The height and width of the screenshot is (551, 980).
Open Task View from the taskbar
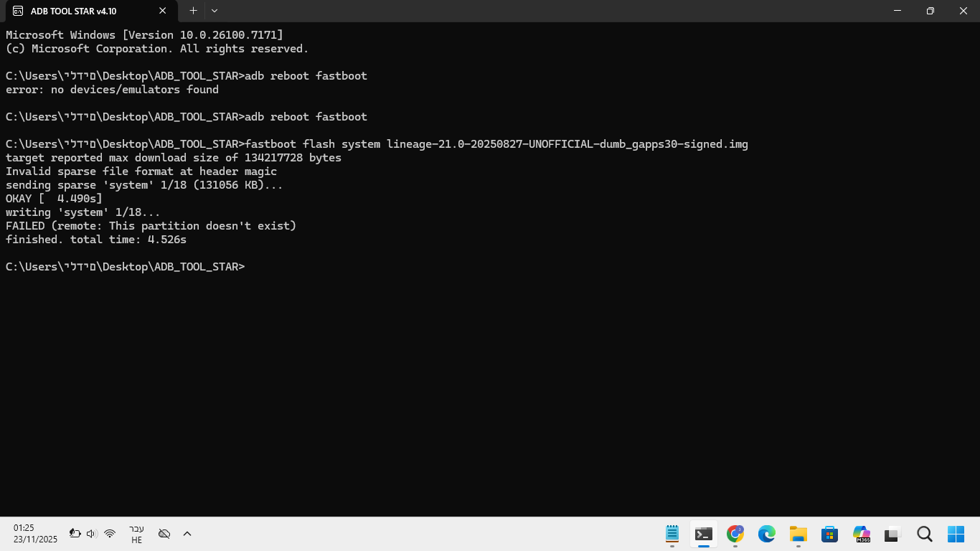892,534
